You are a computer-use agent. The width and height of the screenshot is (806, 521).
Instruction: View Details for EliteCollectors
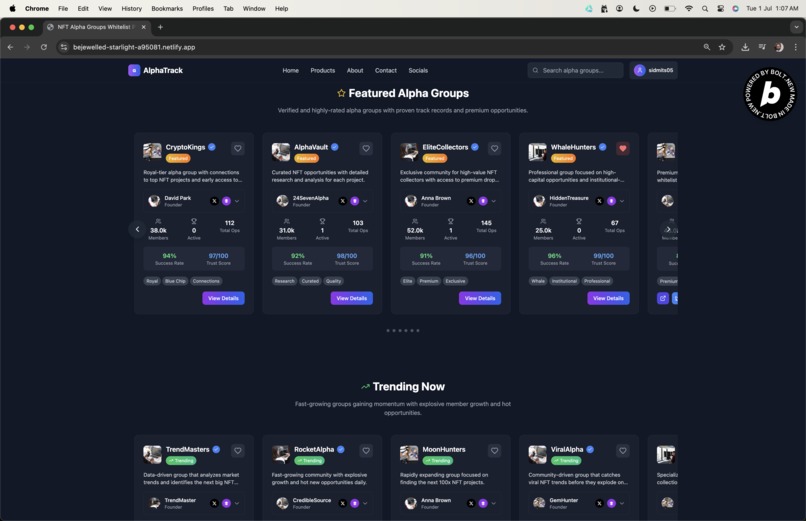(x=480, y=298)
